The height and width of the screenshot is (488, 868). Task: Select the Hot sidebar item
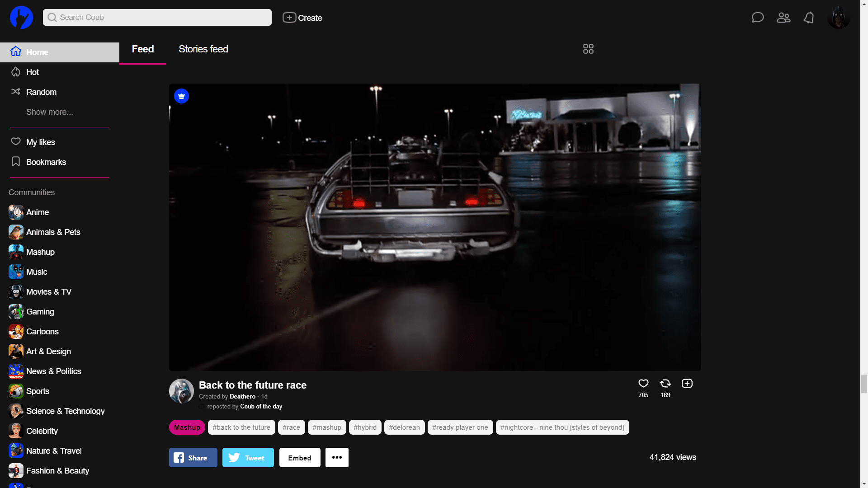click(33, 72)
